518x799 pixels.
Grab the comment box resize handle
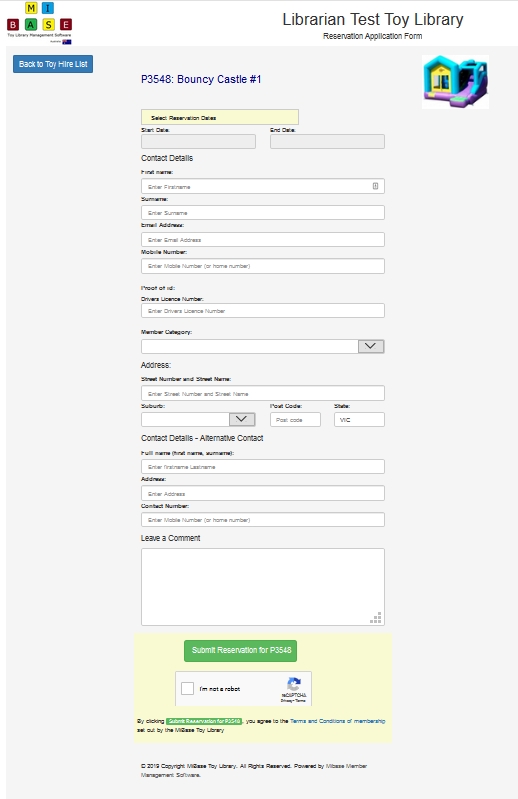(376, 618)
